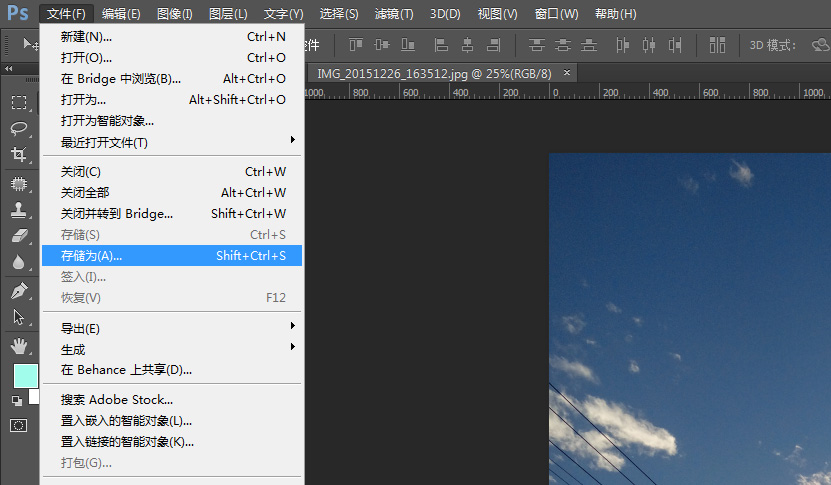
Task: Choose 打开(O)... menu entry
Action: coord(172,58)
